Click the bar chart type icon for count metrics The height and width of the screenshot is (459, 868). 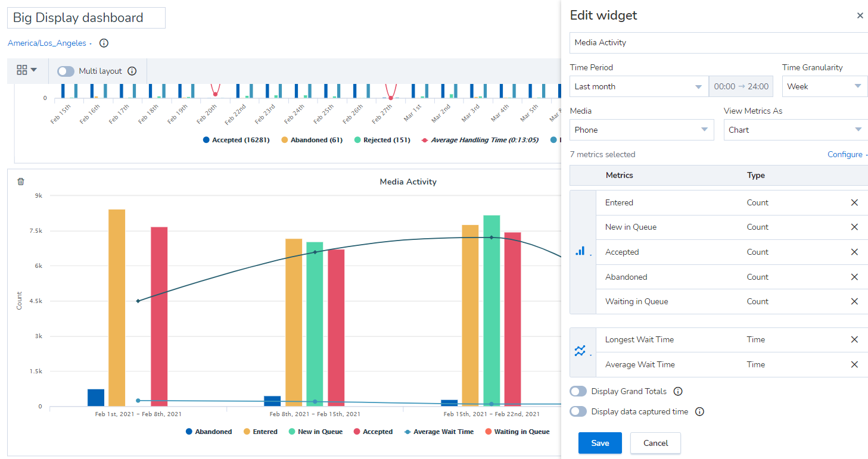click(582, 252)
